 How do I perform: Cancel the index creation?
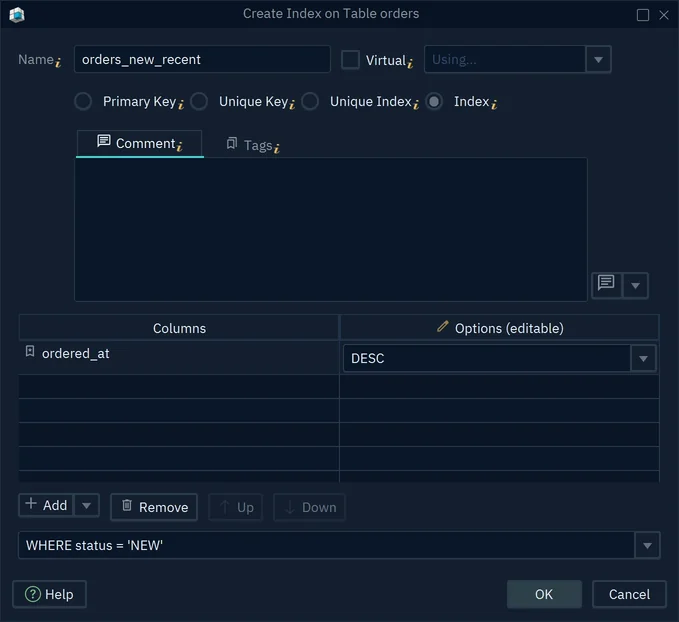click(x=629, y=594)
